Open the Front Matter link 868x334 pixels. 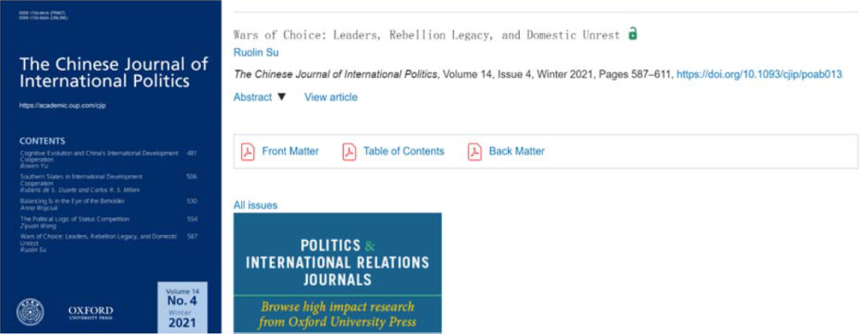point(290,151)
